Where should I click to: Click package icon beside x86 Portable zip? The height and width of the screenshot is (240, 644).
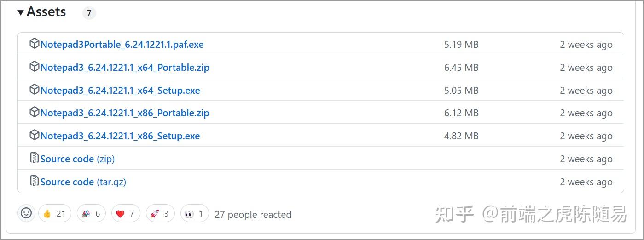click(x=34, y=112)
